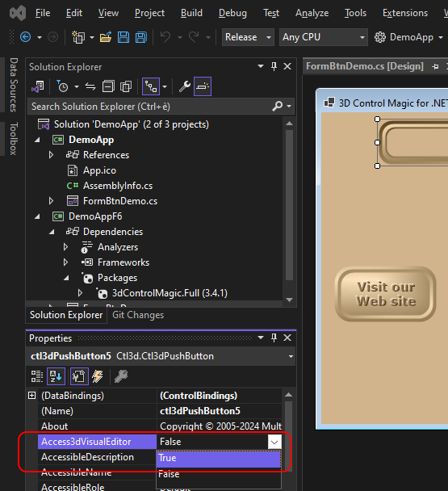Click the Pending Changes Filter clock icon
Screen dimensions: 448x491
62,86
